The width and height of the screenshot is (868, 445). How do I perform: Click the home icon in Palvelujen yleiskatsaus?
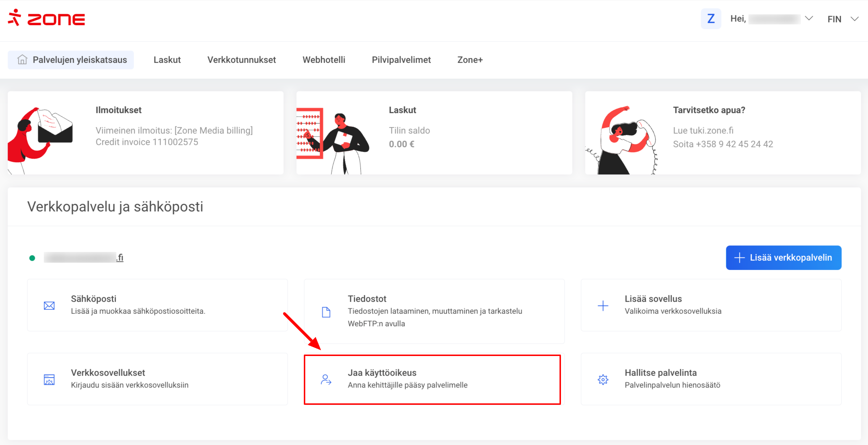coord(22,60)
